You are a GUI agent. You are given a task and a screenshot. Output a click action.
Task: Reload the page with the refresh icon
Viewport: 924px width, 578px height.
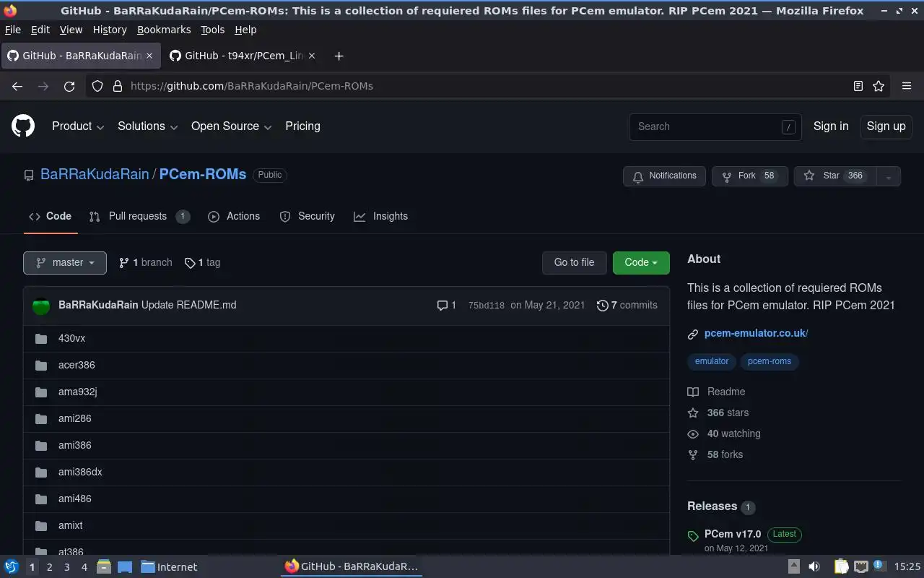[69, 86]
